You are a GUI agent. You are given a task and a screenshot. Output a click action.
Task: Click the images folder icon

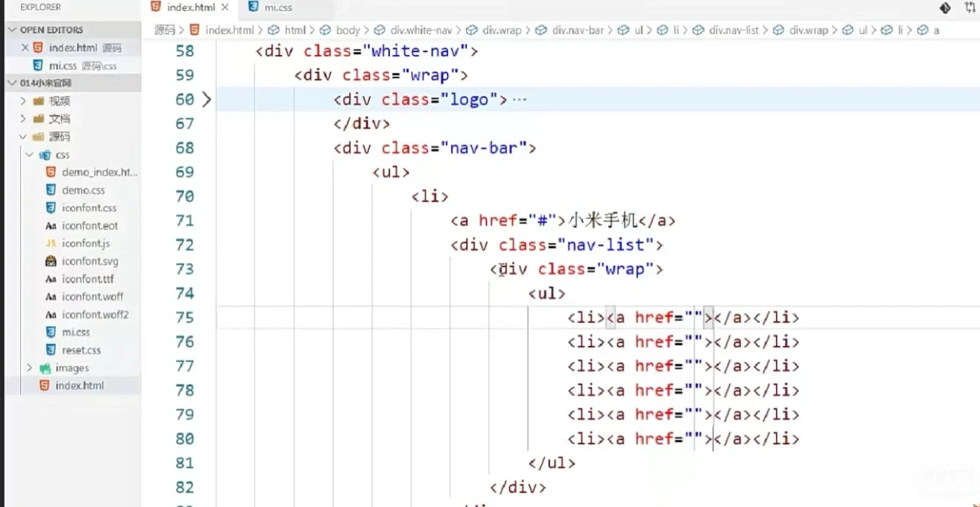(x=45, y=368)
